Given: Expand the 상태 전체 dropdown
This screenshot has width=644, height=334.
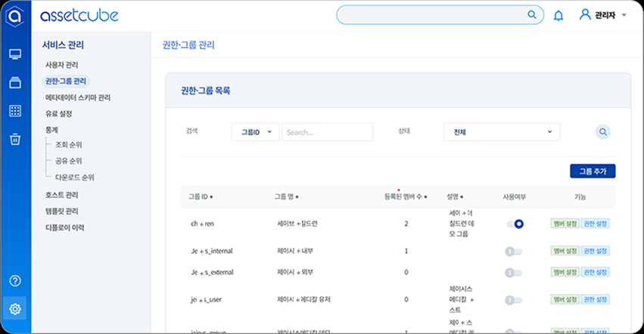Looking at the screenshot, I should pos(501,132).
